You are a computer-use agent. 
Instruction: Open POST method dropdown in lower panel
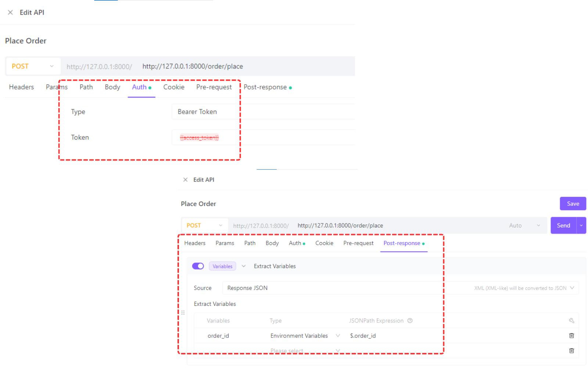point(205,226)
